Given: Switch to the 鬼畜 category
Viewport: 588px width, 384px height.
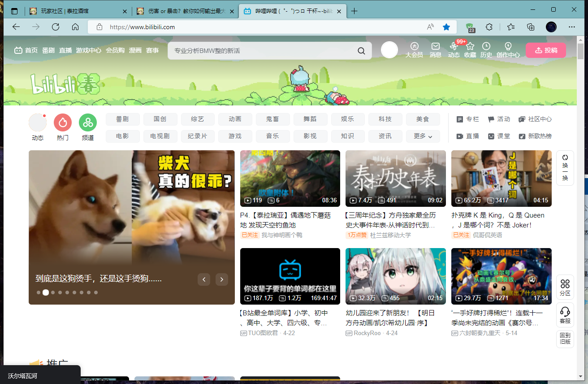Looking at the screenshot, I should (272, 119).
